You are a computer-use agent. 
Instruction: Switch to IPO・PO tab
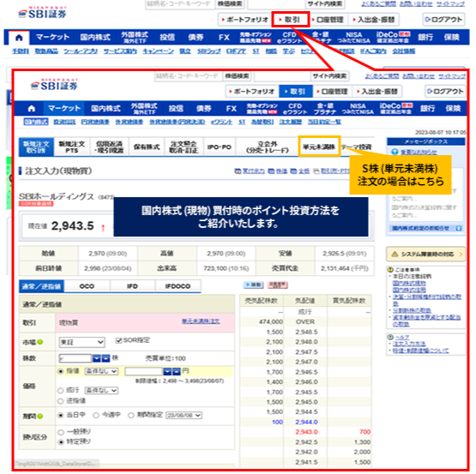click(220, 147)
